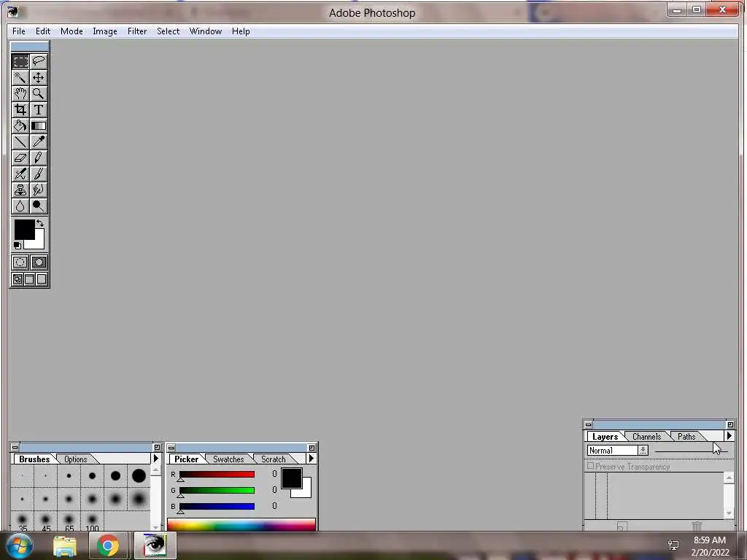Click the Brushes tab

click(34, 459)
